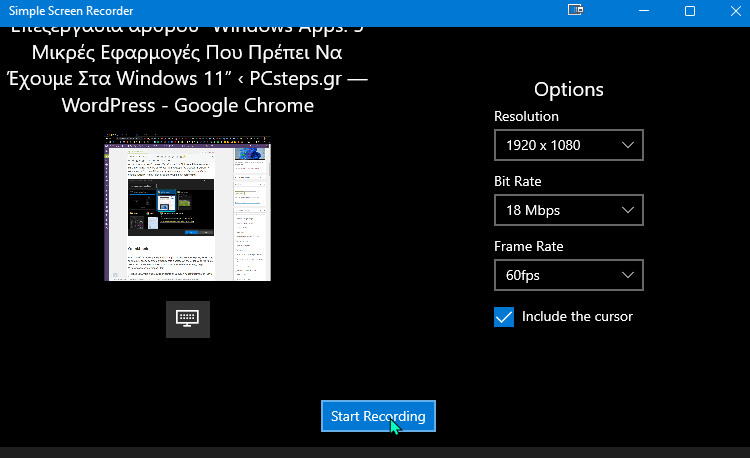
Task: Click the Options heading text
Action: coord(569,89)
